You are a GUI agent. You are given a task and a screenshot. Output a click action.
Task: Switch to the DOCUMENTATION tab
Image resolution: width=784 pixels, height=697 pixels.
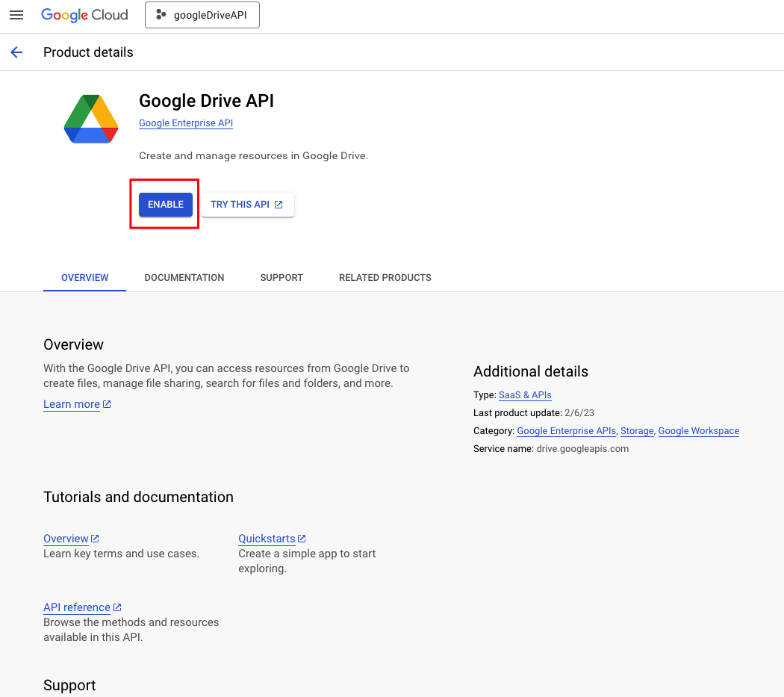[x=184, y=278]
